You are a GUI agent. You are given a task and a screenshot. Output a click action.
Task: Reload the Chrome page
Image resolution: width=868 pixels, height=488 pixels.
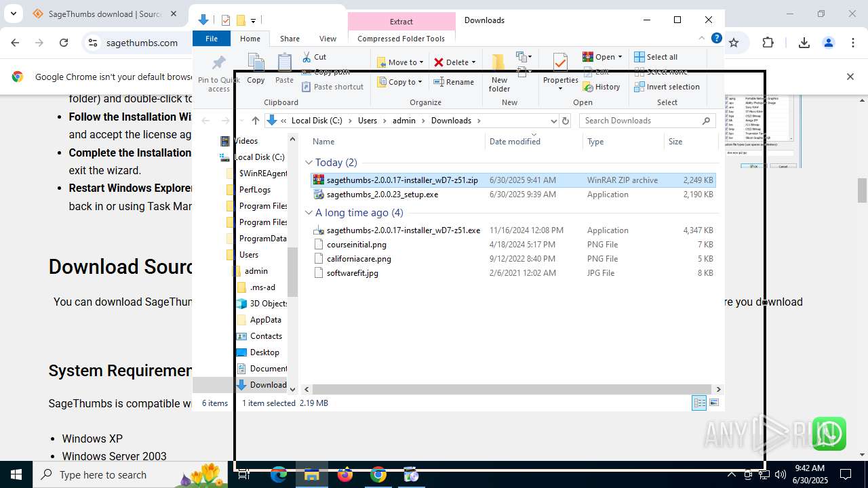pos(64,43)
